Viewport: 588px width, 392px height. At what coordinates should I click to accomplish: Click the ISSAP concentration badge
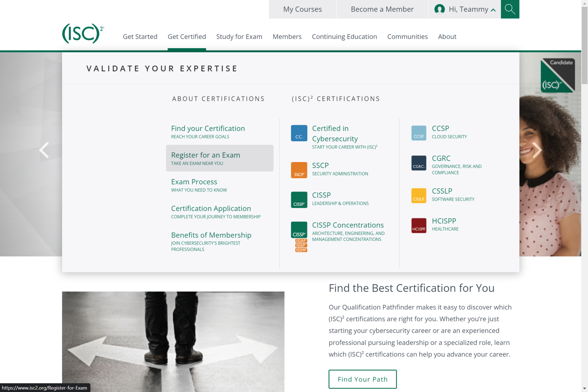pos(301,241)
